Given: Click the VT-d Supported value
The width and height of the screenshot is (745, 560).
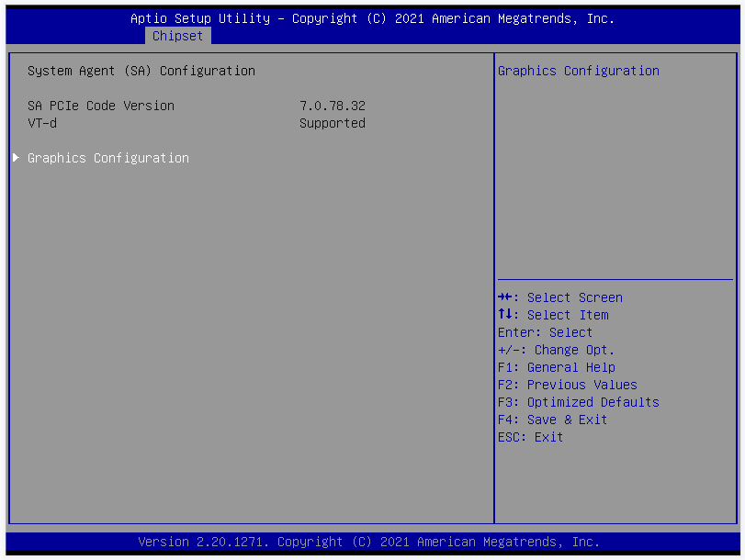Looking at the screenshot, I should (x=333, y=123).
